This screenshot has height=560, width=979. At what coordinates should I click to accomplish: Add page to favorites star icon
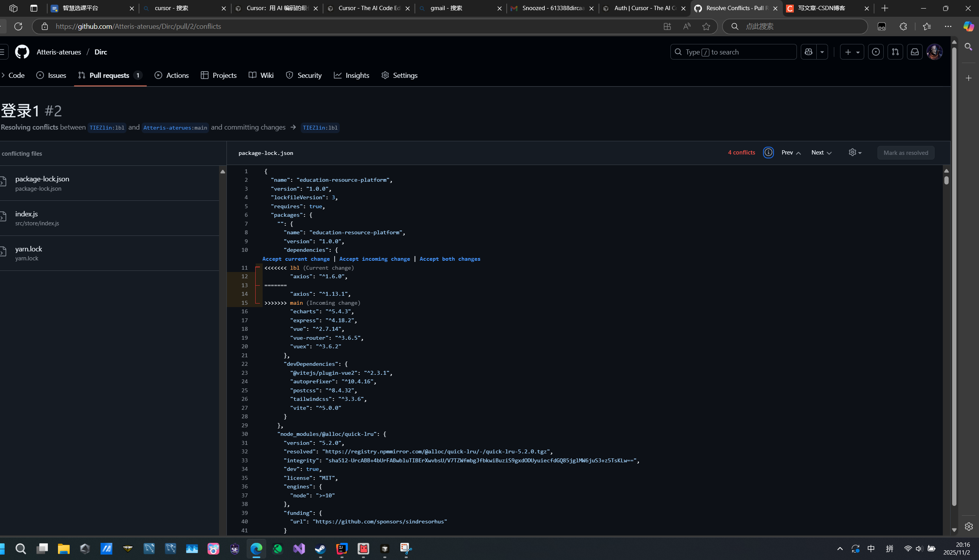tap(706, 26)
